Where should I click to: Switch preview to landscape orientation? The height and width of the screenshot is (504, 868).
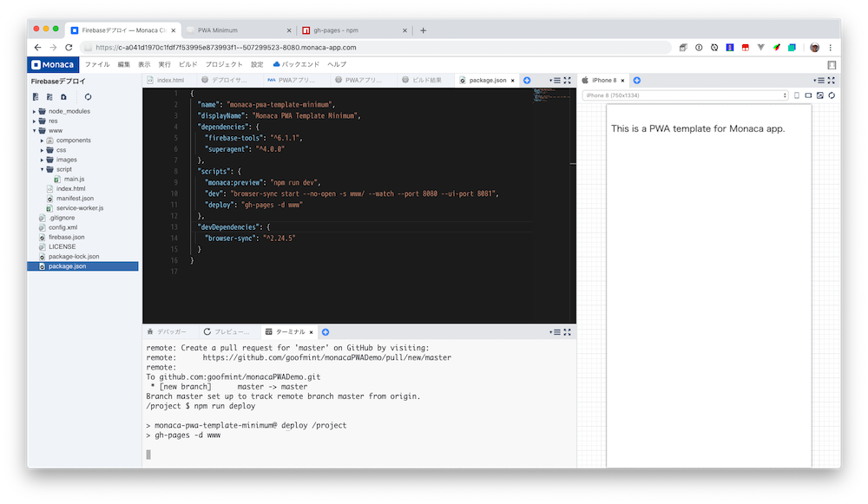[808, 95]
